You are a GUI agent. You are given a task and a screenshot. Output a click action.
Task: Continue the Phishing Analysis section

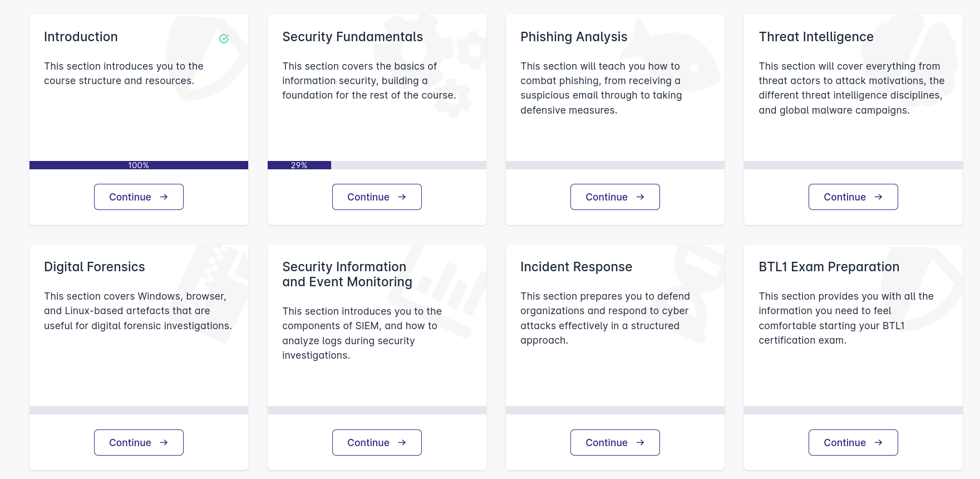615,197
